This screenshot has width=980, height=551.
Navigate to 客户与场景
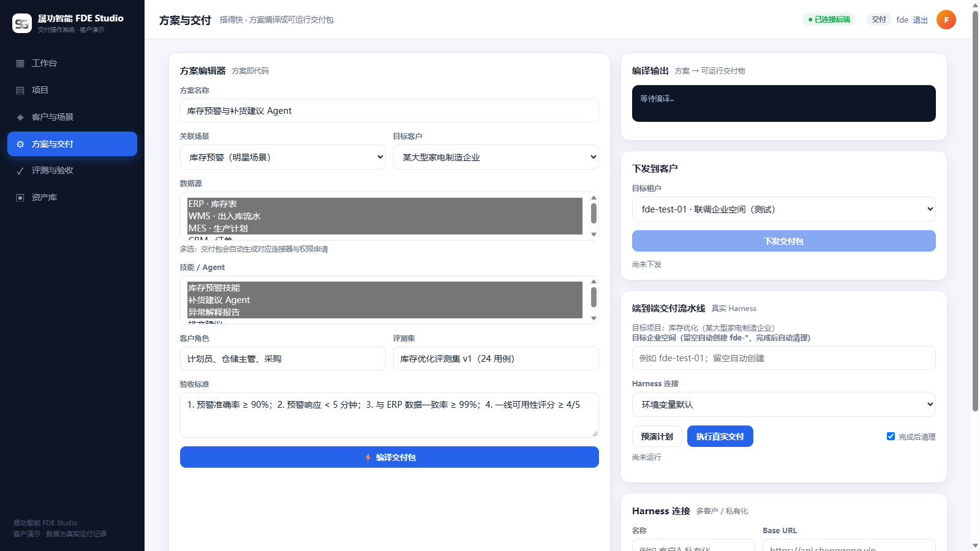[72, 118]
